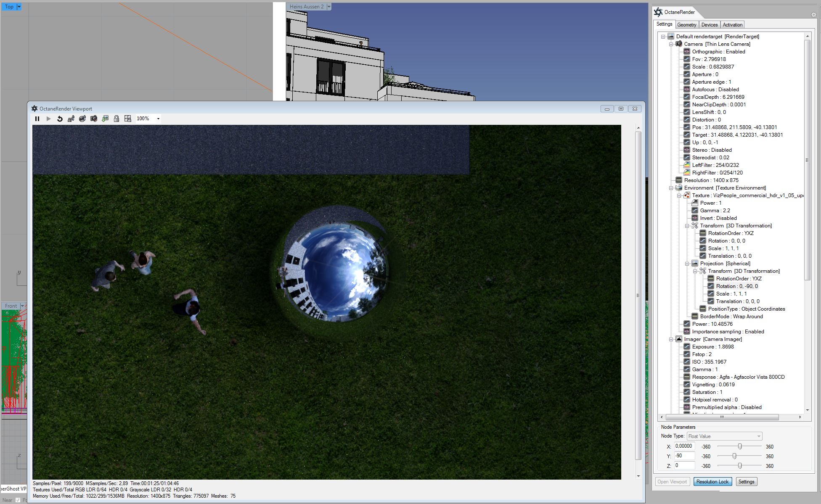Click the camera sync icon

click(x=94, y=119)
